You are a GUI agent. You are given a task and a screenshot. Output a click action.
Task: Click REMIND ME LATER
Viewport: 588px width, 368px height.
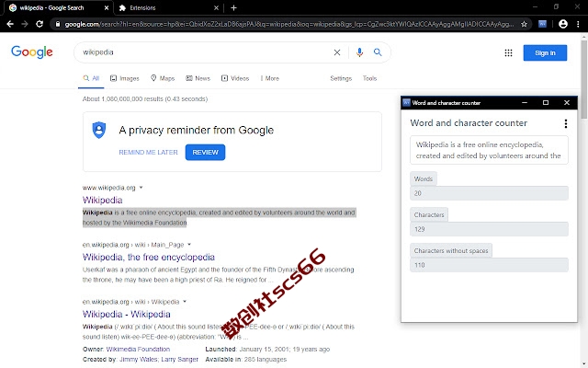148,152
